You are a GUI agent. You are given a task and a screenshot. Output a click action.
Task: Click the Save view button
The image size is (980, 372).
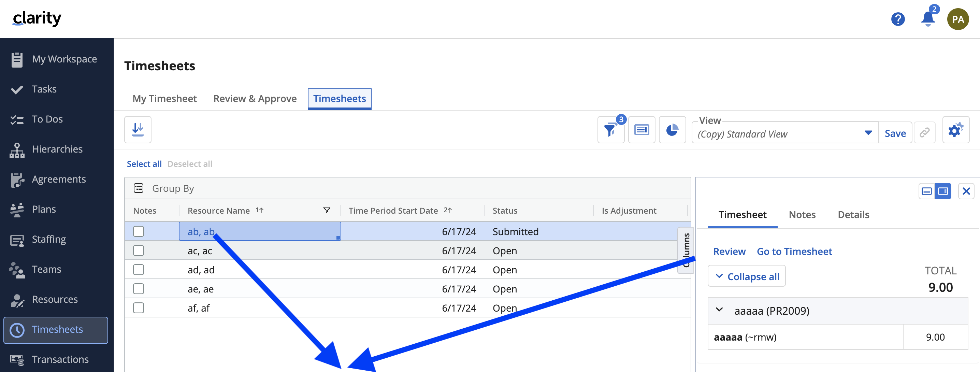click(x=895, y=133)
